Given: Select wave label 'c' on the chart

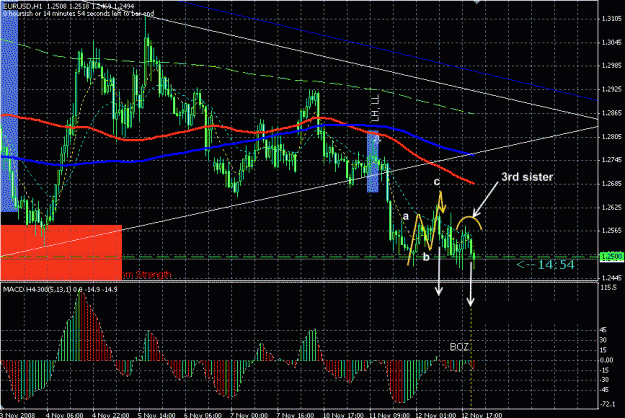Looking at the screenshot, I should 437,182.
